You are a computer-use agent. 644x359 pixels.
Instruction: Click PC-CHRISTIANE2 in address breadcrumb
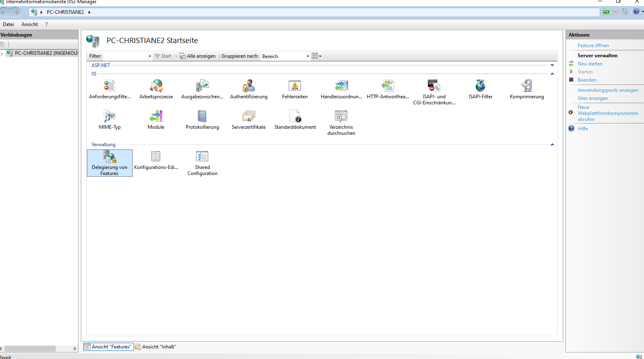coord(65,12)
